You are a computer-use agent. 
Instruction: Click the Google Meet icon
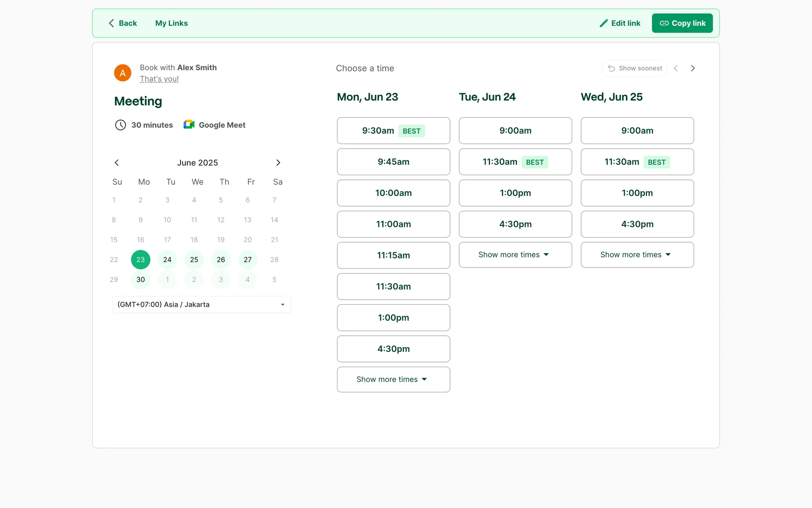tap(189, 124)
